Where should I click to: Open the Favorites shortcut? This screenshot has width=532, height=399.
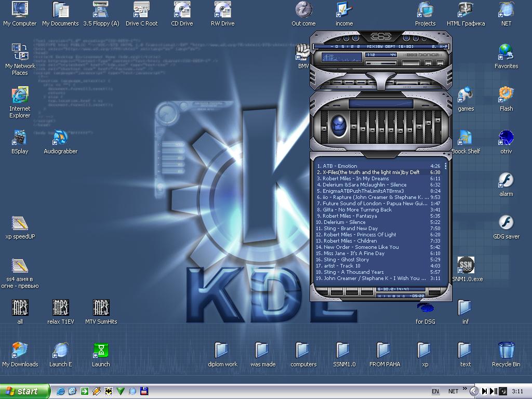click(506, 56)
